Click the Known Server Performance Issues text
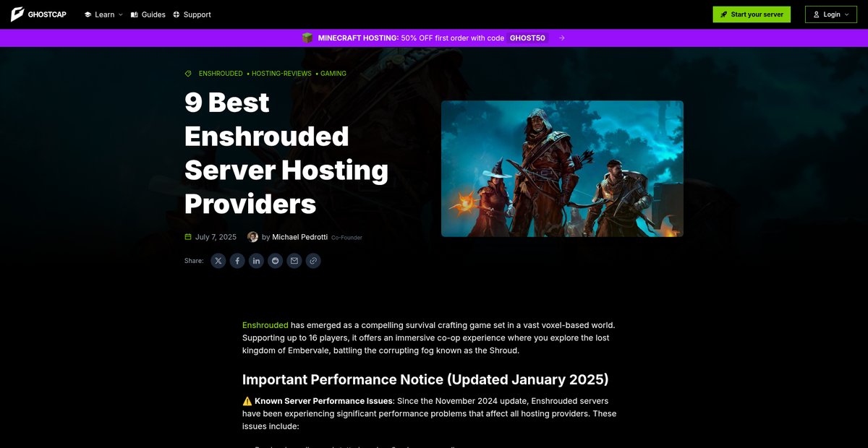868x448 pixels. (x=323, y=401)
